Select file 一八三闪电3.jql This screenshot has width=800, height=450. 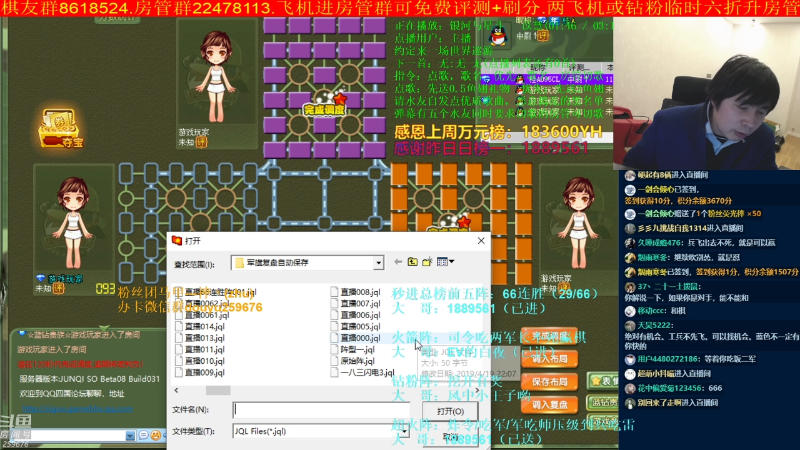[x=362, y=372]
